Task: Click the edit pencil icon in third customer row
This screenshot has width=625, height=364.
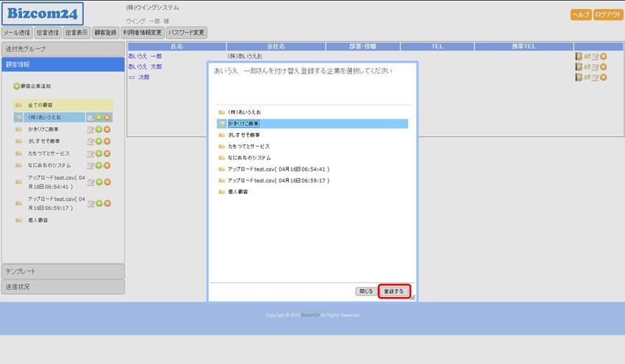Action: 596,77
